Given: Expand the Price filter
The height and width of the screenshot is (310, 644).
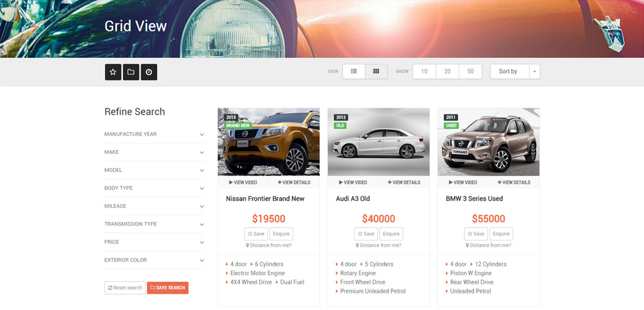Looking at the screenshot, I should [154, 242].
